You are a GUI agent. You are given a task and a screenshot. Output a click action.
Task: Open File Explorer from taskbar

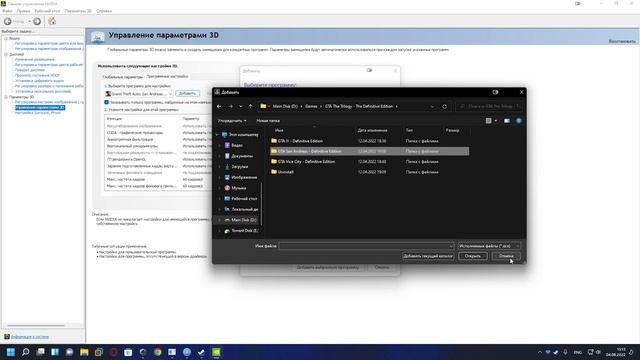84,352
